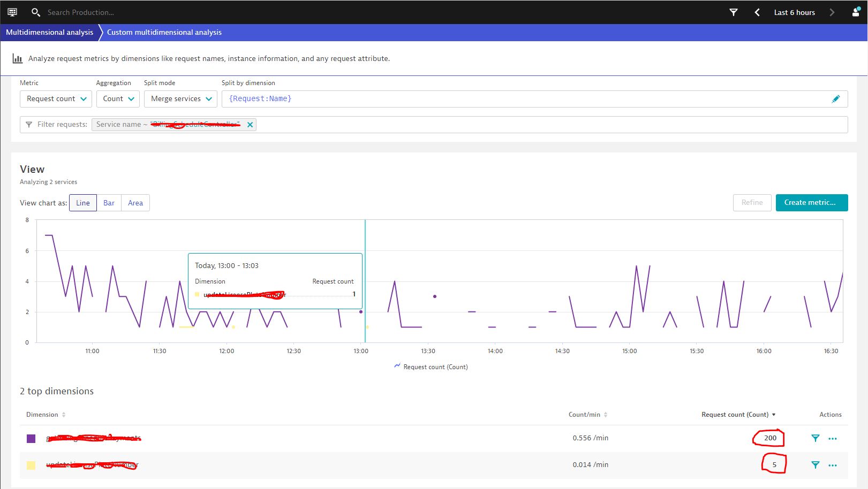Open the Last 6 hours timeframe selector

(794, 12)
